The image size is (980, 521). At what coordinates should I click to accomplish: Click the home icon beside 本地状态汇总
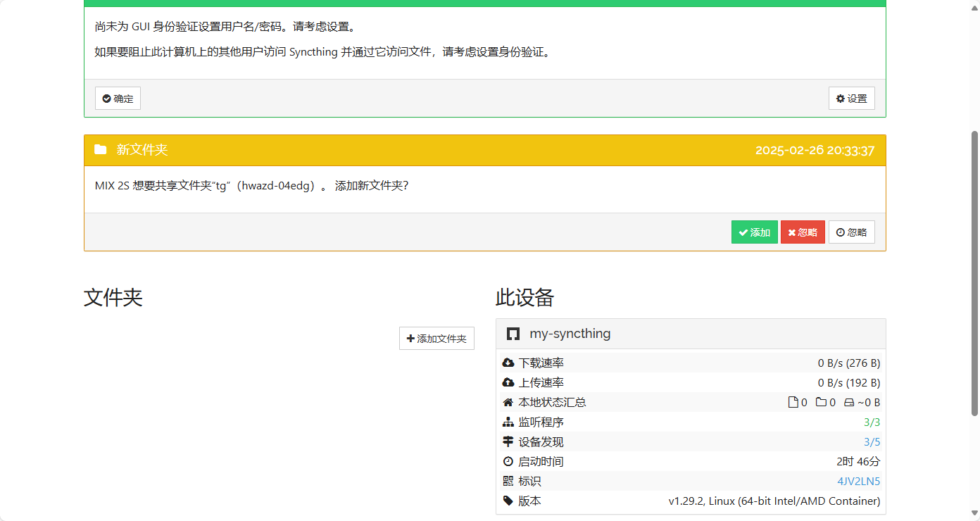pos(508,403)
